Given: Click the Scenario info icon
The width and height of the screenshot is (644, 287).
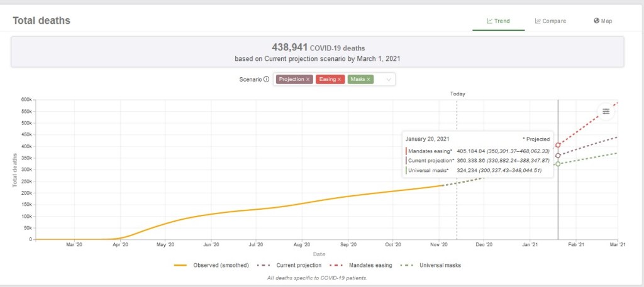Looking at the screenshot, I should (x=266, y=80).
